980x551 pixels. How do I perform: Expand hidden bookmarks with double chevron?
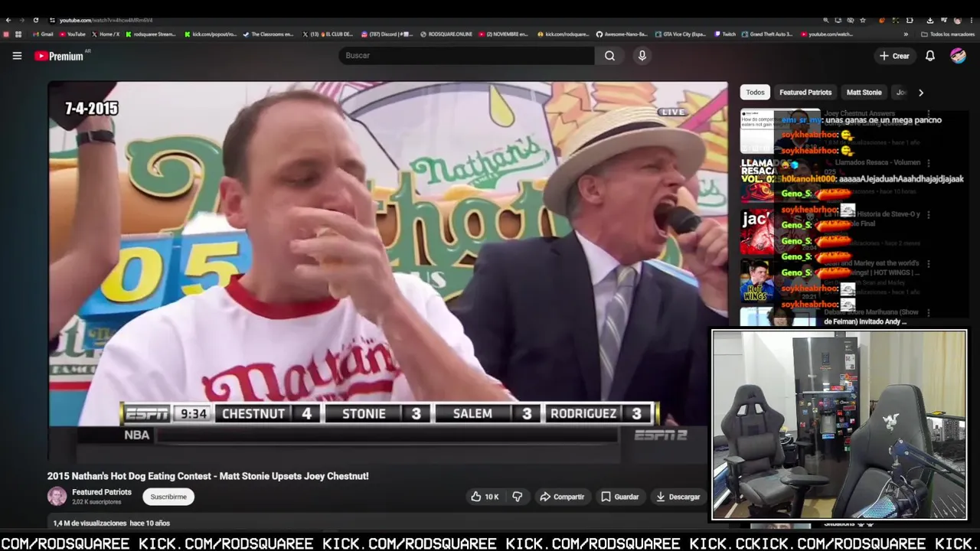point(906,34)
